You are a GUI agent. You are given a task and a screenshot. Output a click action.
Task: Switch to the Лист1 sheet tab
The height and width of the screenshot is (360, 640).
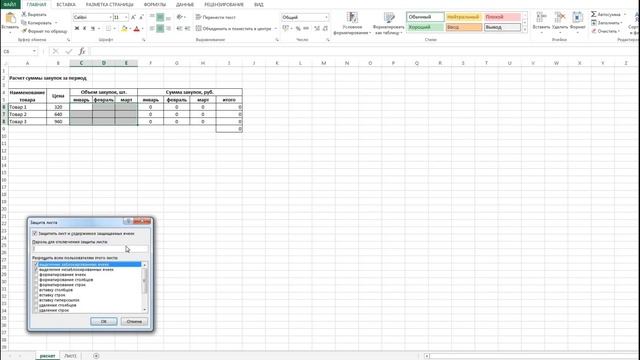[70, 356]
